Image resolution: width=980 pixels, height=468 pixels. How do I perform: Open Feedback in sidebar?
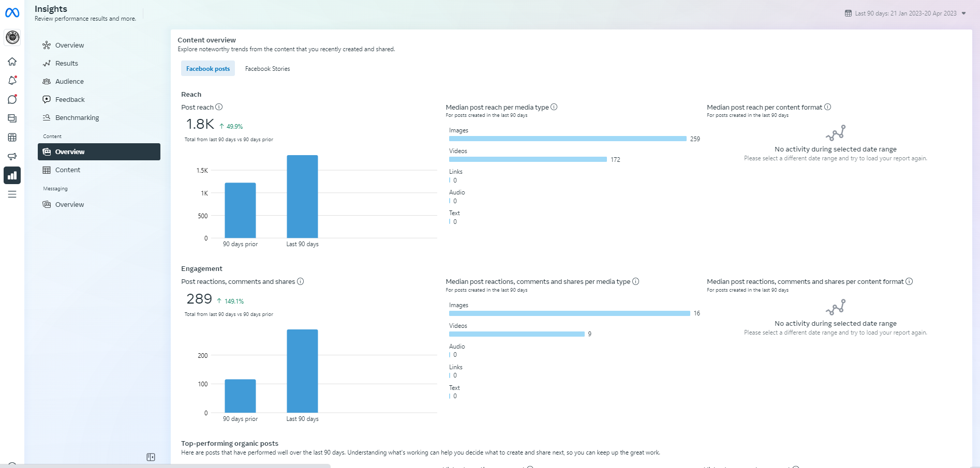pos(99,100)
